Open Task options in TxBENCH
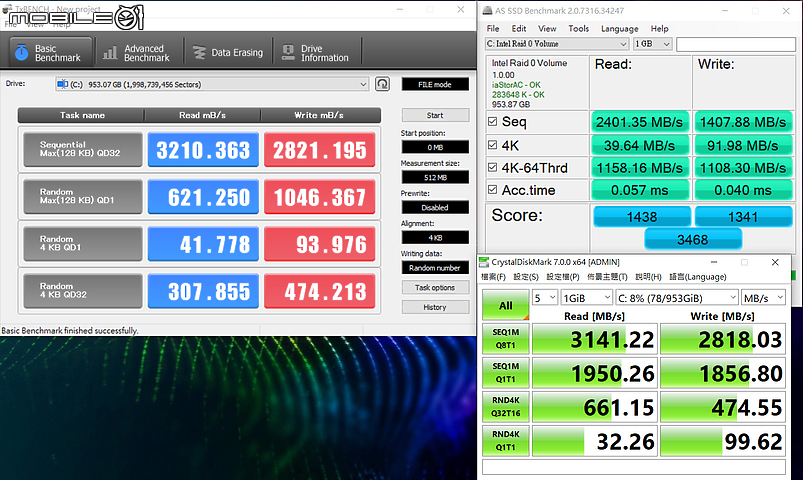Image resolution: width=803 pixels, height=480 pixels. click(435, 287)
